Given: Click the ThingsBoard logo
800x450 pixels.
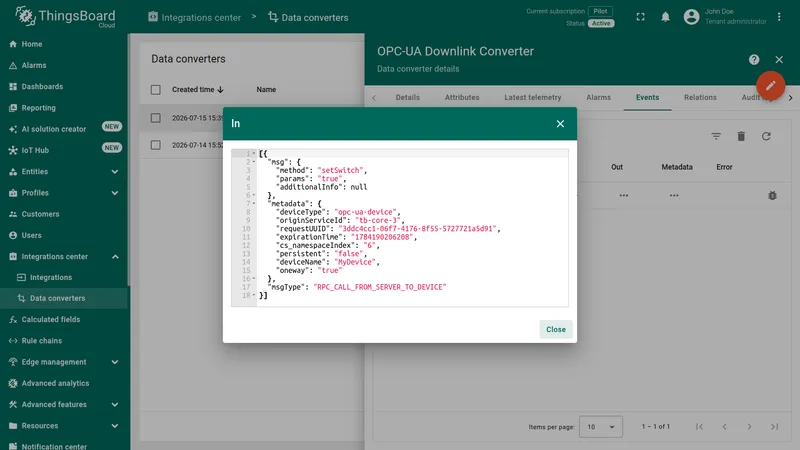Looking at the screenshot, I should pyautogui.click(x=65, y=17).
